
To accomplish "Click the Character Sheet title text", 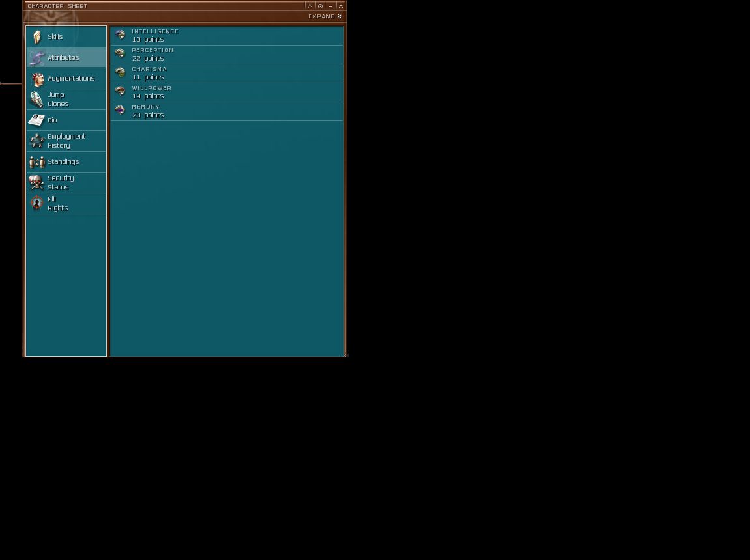I will [57, 7].
